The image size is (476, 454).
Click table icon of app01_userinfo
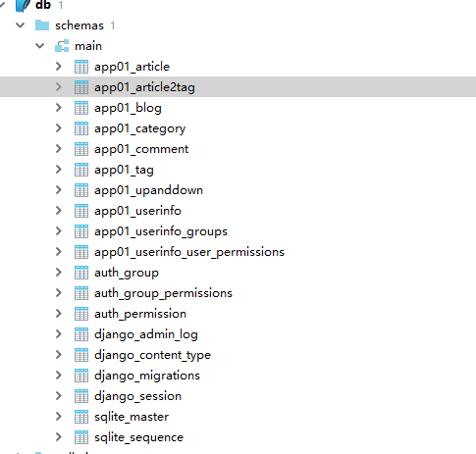point(81,211)
